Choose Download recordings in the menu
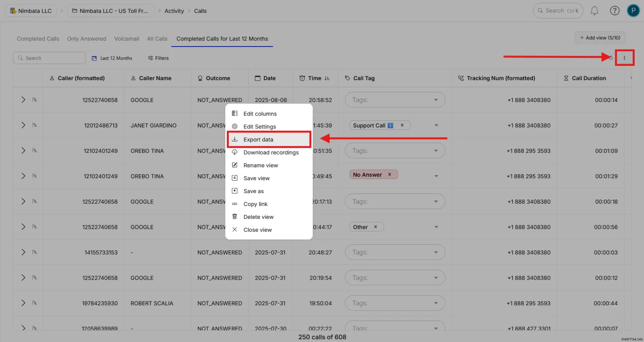This screenshot has height=342, width=644. pos(269,152)
